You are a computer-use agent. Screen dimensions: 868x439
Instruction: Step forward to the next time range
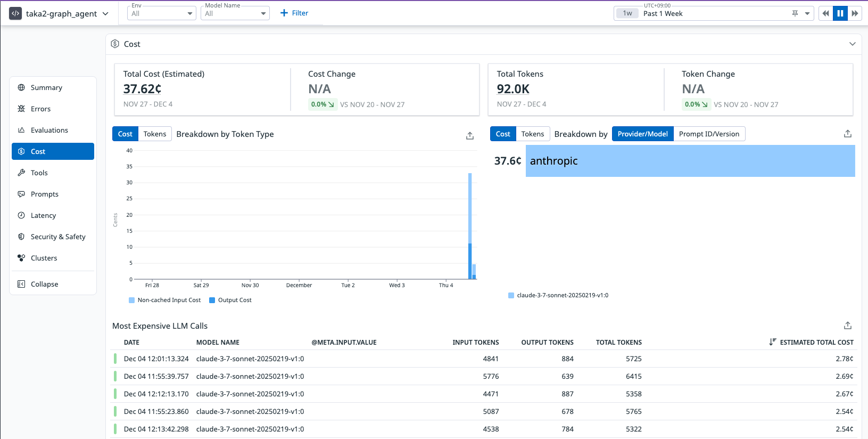855,13
